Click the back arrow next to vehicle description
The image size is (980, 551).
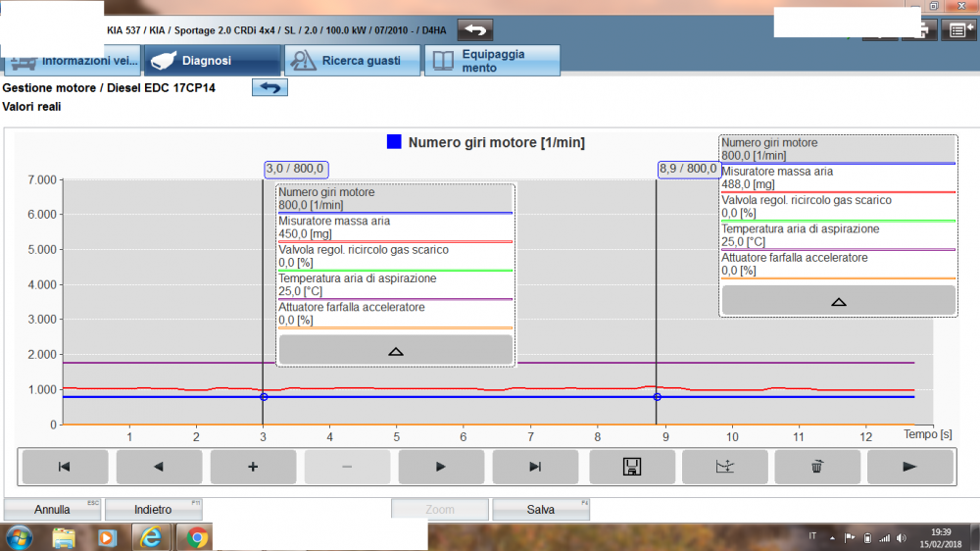(x=475, y=30)
